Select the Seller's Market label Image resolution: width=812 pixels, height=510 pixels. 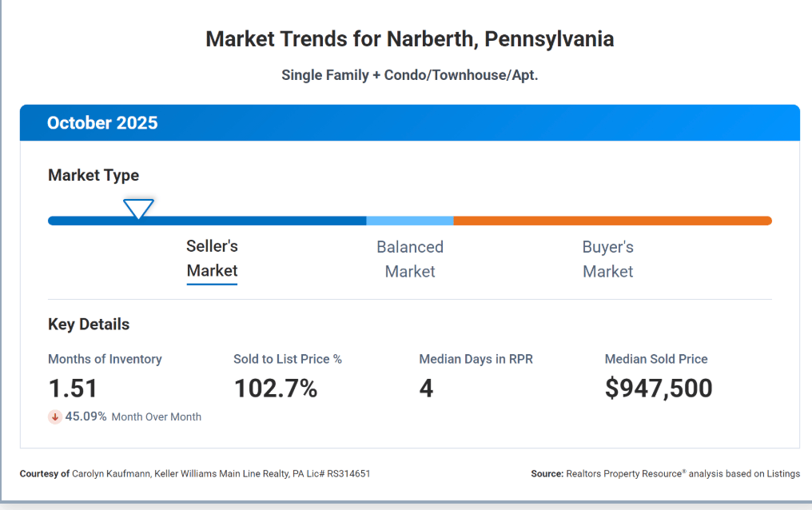(x=212, y=259)
